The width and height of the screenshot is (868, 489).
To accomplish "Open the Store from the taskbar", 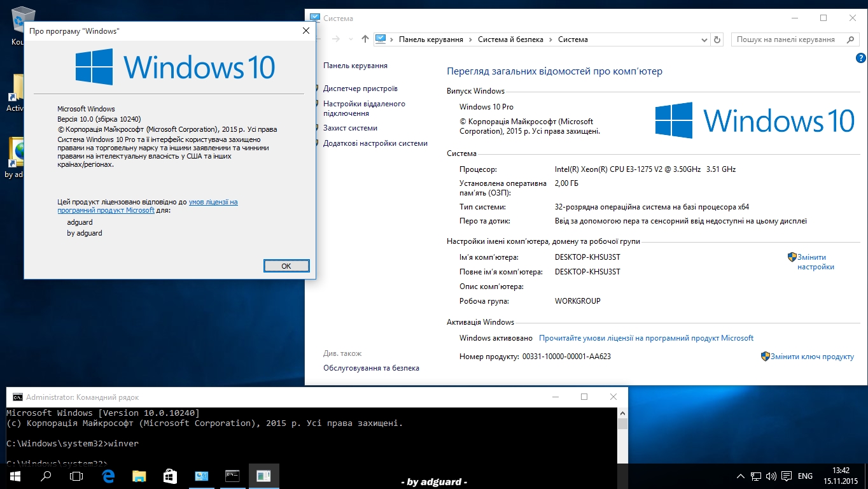I will pyautogui.click(x=170, y=476).
